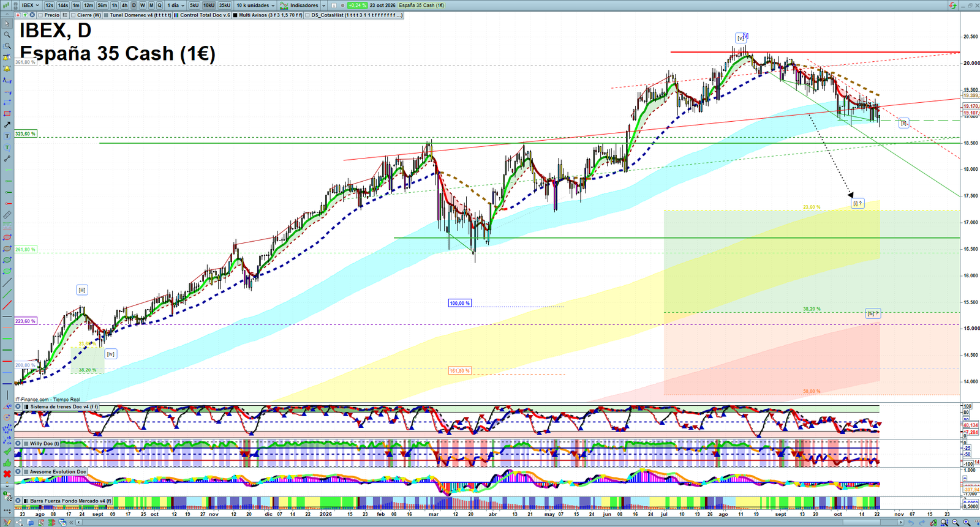Select the square T text tool
The width and height of the screenshot is (980, 527).
tap(7, 136)
